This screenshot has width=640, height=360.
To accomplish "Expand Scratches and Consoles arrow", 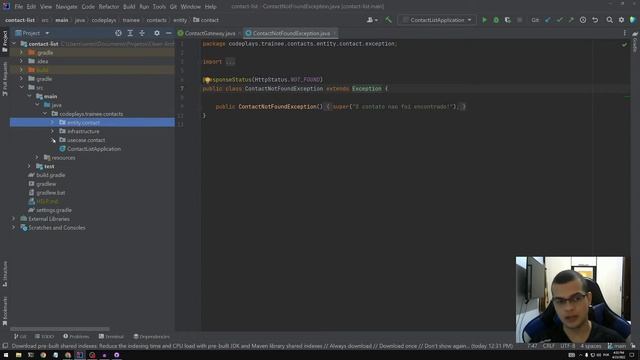I will click(13, 228).
